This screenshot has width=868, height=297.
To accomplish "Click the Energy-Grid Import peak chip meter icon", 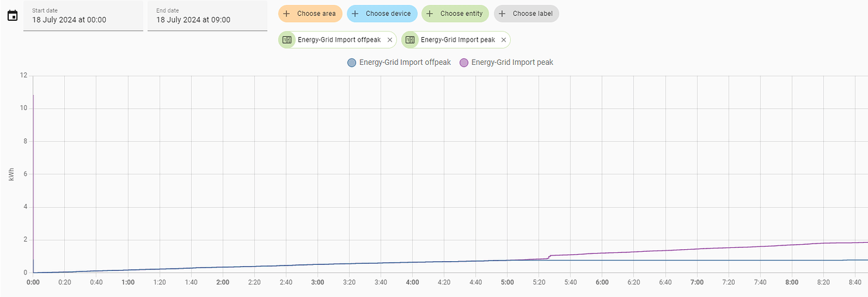I will [410, 40].
